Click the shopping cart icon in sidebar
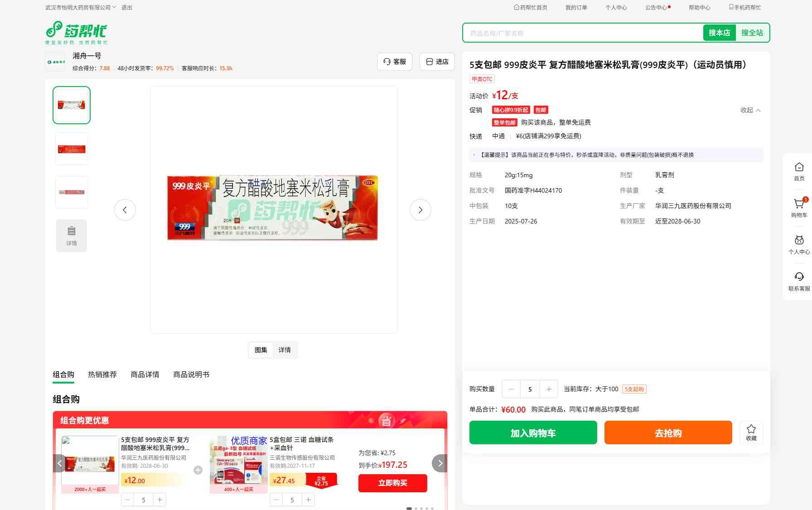The image size is (812, 510). tap(799, 205)
